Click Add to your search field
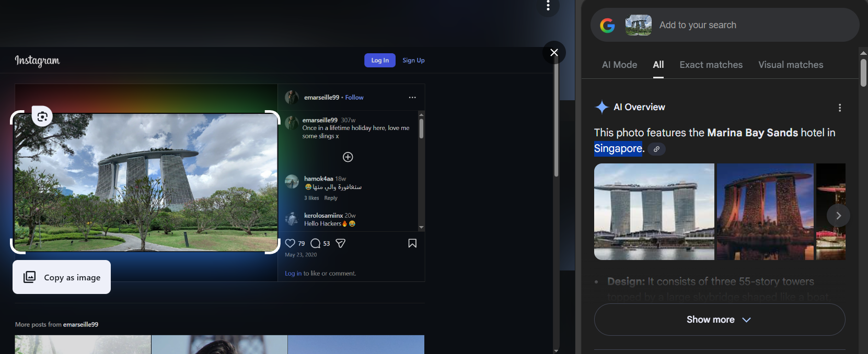Screen dimensions: 868x354 698,25
